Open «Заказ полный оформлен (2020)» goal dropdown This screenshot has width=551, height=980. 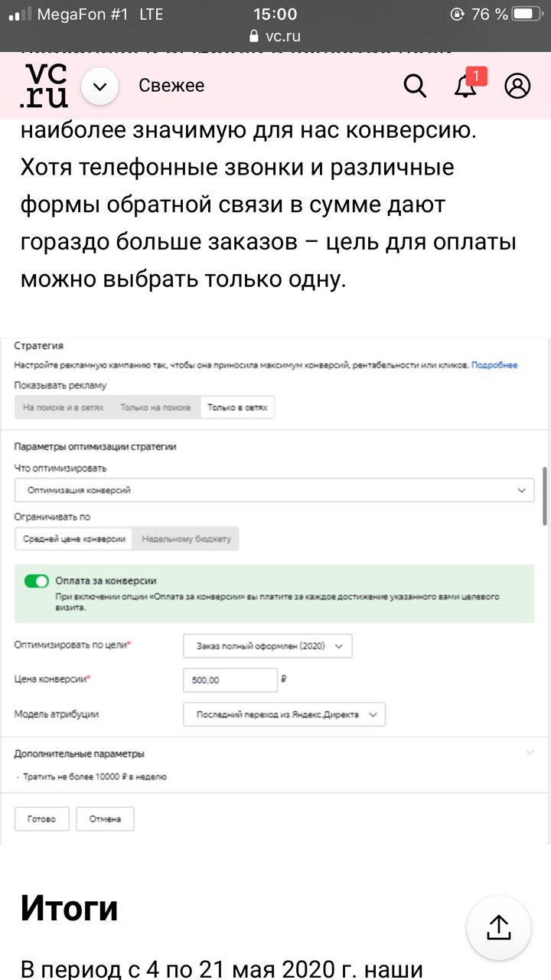click(x=268, y=646)
